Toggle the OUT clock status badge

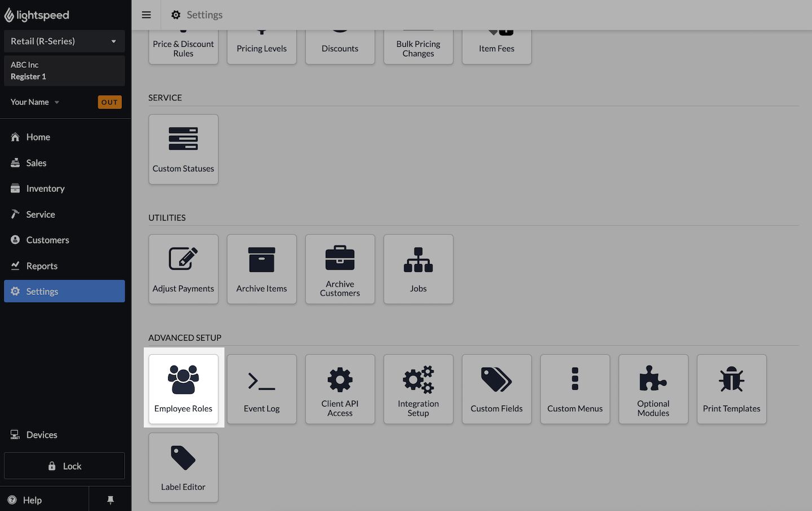[x=109, y=102]
